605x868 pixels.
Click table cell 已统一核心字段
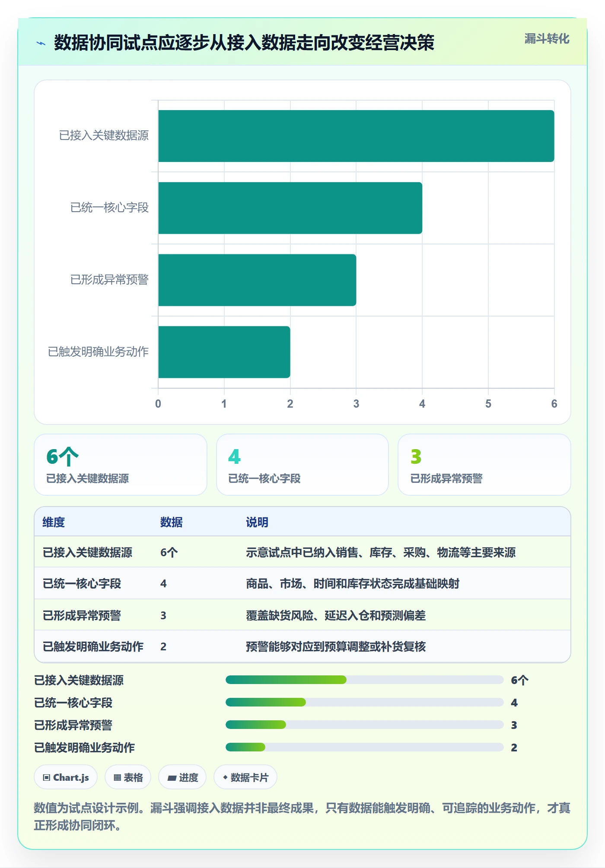point(82,583)
